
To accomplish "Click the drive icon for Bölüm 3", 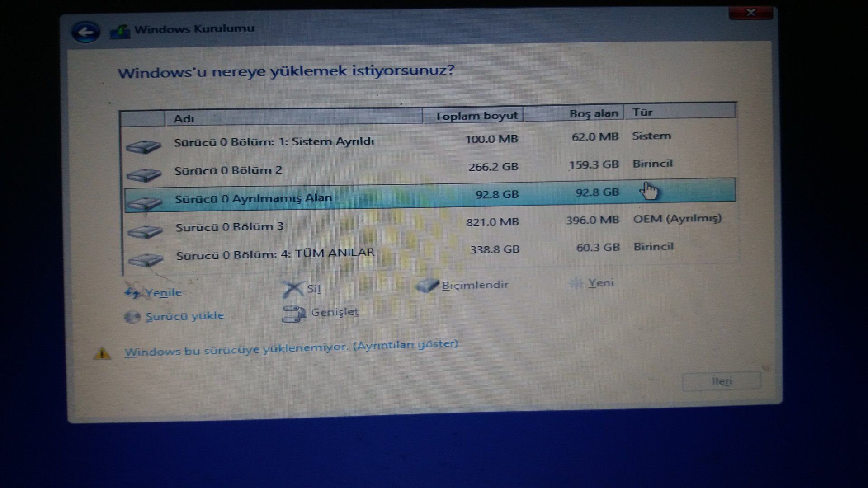I will (145, 232).
